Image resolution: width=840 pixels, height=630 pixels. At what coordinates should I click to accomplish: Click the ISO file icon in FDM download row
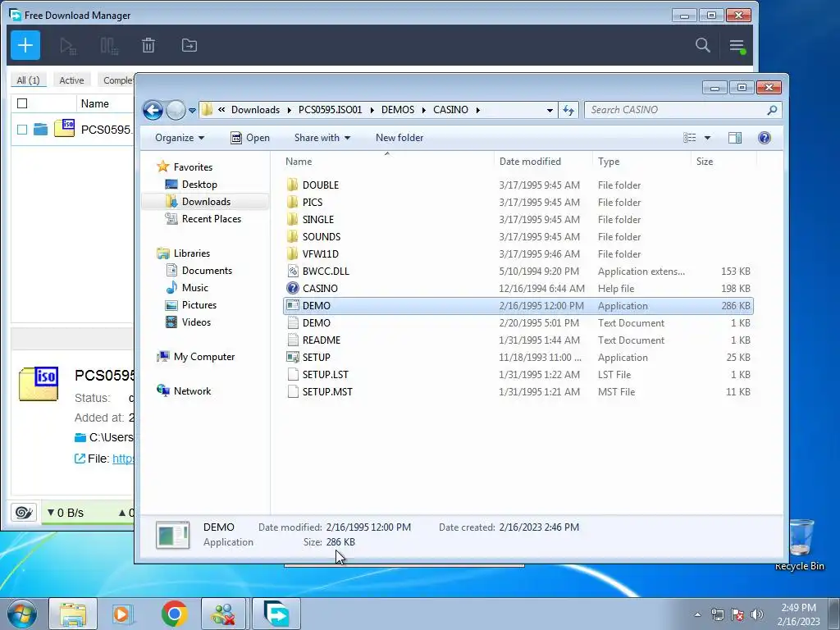(64, 128)
